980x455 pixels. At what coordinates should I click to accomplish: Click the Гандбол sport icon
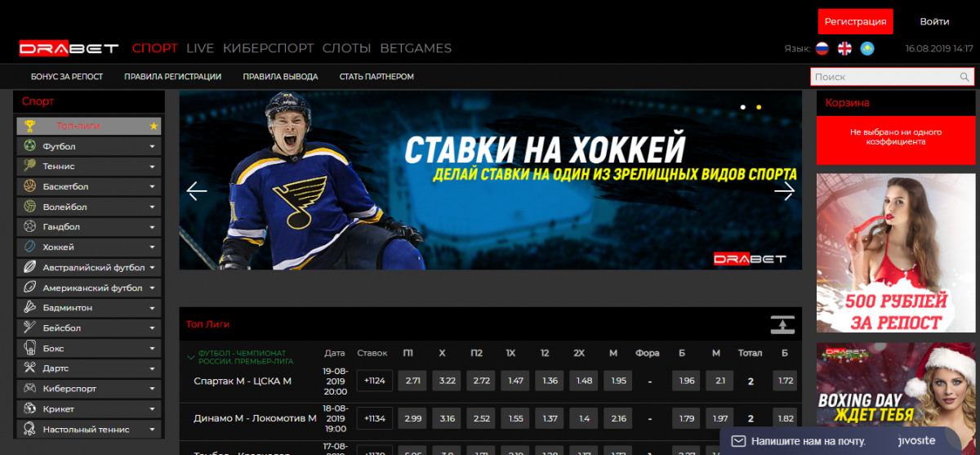[x=29, y=226]
